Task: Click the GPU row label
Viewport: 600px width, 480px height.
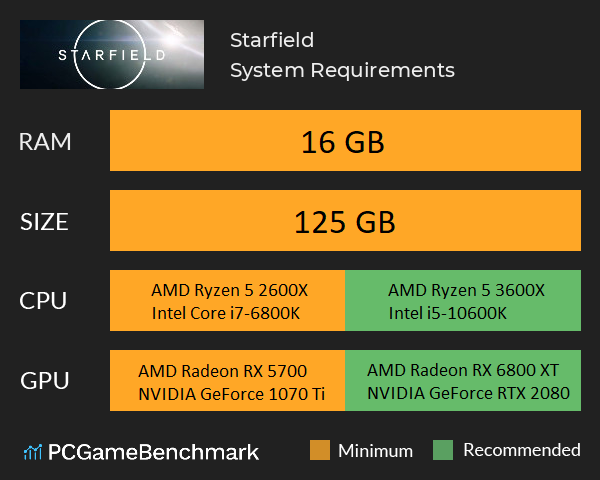Action: pyautogui.click(x=45, y=381)
